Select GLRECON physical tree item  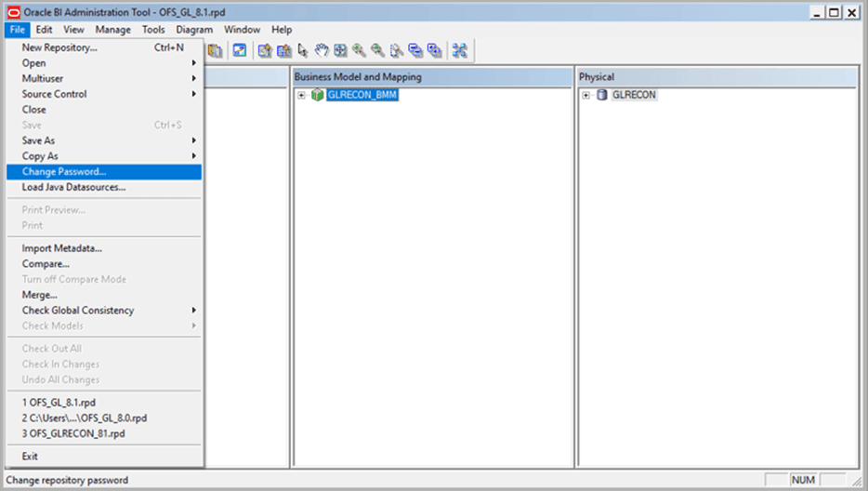[634, 95]
